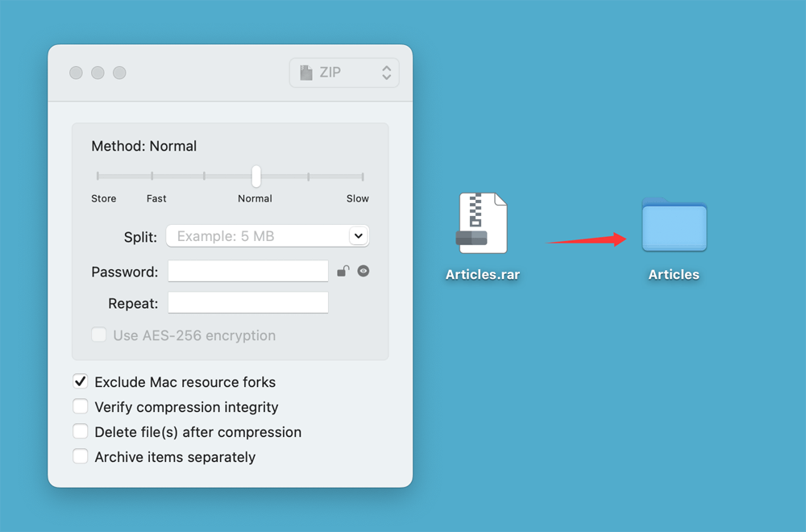Click the format selector's up-down chevrons

point(386,72)
